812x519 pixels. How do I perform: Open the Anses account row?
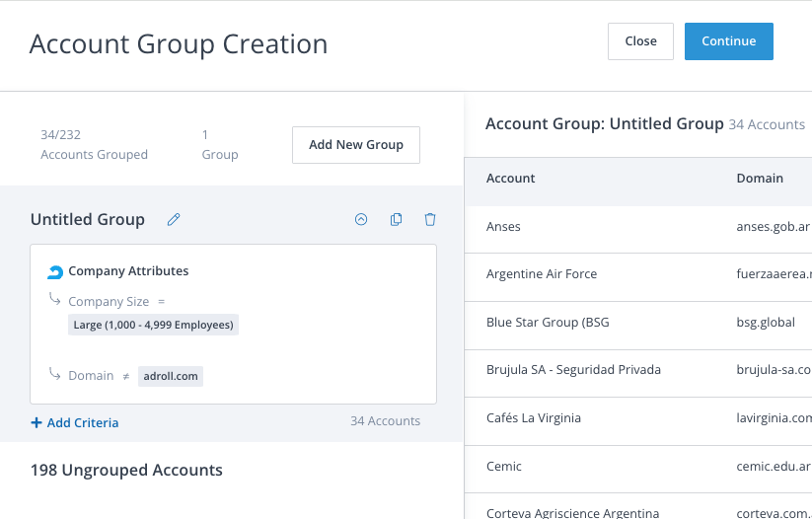[503, 227]
